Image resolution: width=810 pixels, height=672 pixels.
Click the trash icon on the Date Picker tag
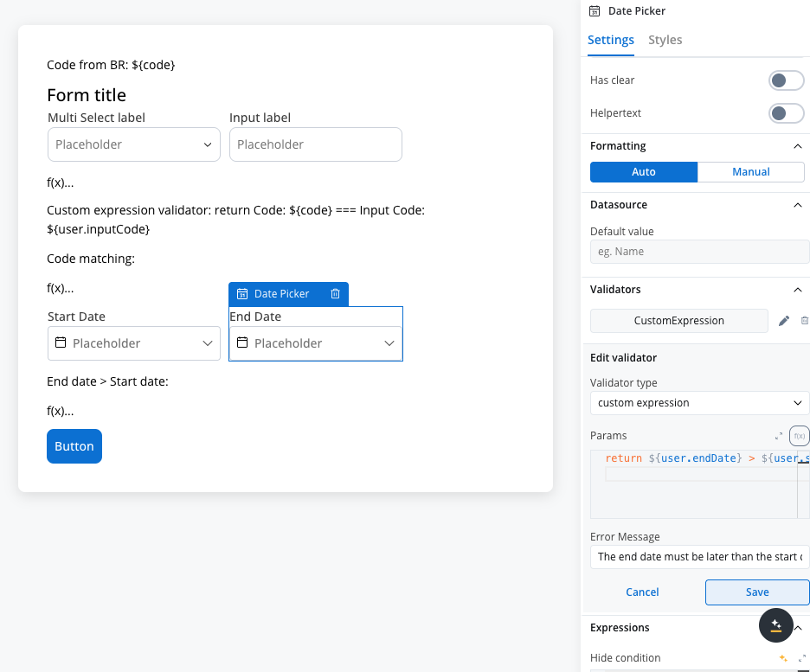[x=336, y=294]
